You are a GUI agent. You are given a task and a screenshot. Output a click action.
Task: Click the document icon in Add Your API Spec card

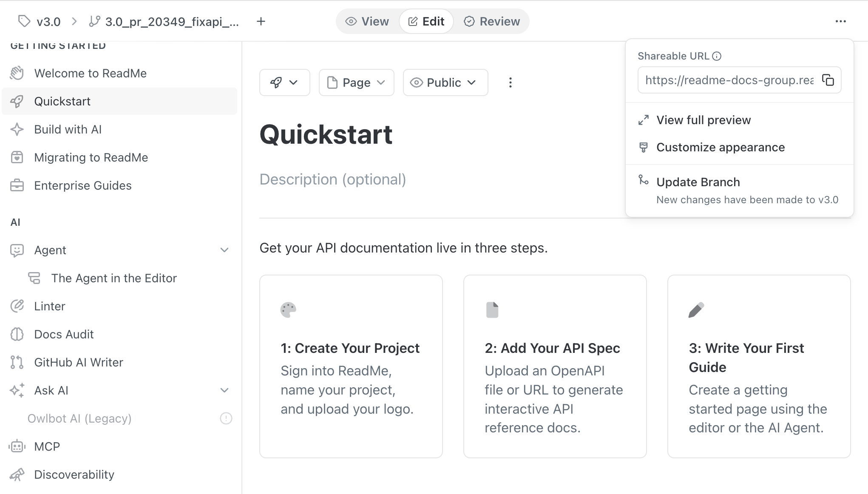tap(492, 310)
